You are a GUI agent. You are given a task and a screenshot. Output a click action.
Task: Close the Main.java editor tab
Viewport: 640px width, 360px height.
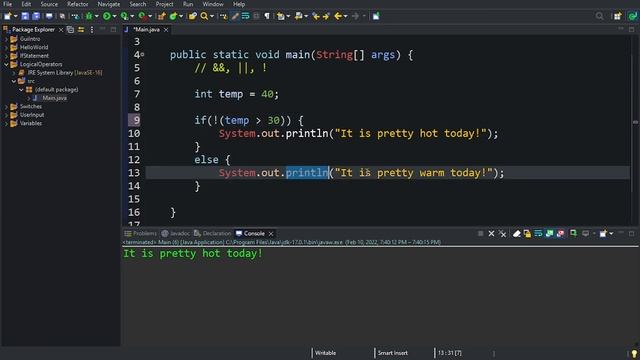point(166,30)
